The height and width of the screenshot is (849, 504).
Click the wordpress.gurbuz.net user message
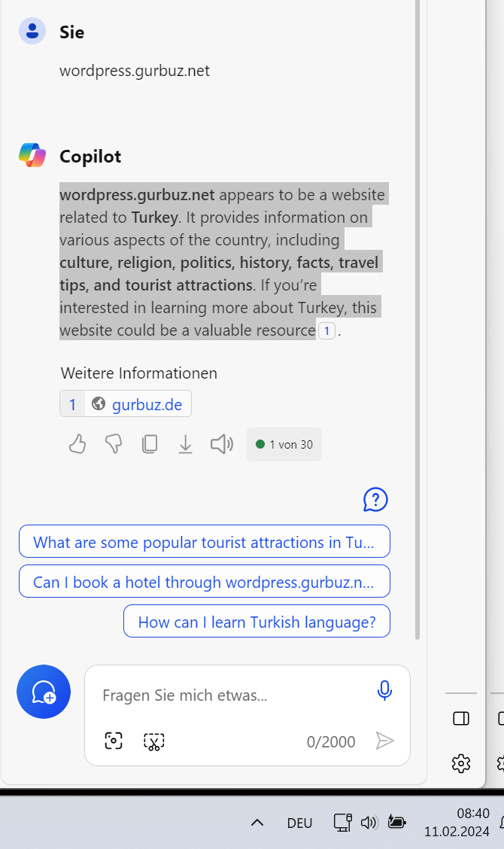135,71
